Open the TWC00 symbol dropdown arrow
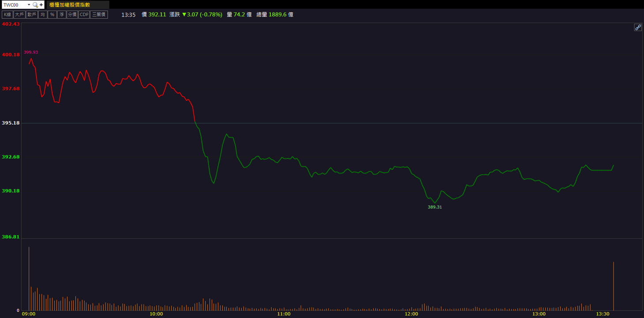 [29, 5]
